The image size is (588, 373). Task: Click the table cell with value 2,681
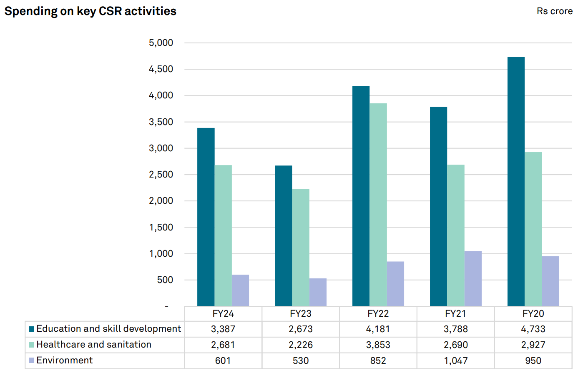(223, 345)
